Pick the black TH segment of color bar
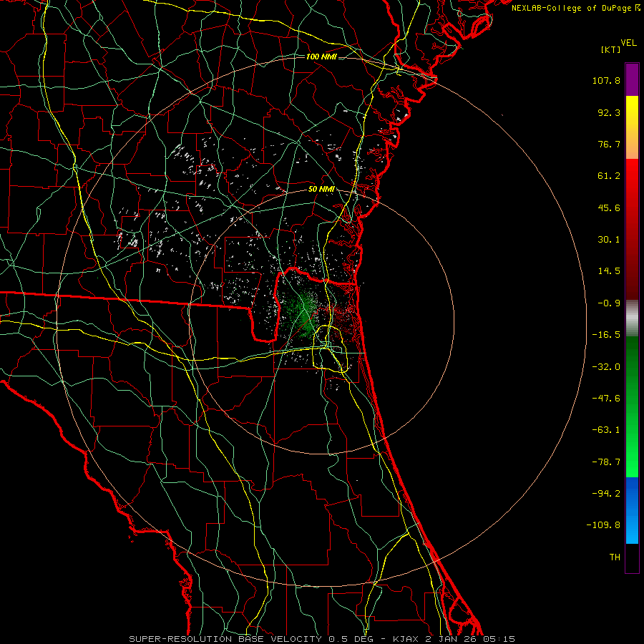The height and width of the screenshot is (644, 644). click(632, 558)
